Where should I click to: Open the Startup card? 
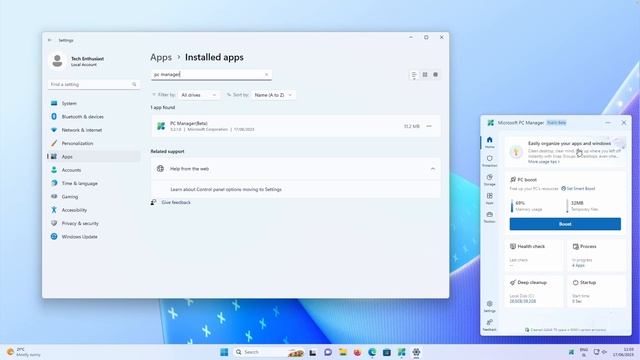pyautogui.click(x=596, y=291)
